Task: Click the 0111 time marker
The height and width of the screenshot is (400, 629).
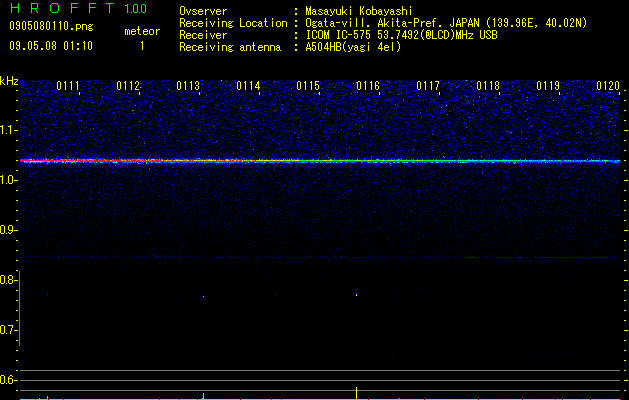Action: click(68, 86)
